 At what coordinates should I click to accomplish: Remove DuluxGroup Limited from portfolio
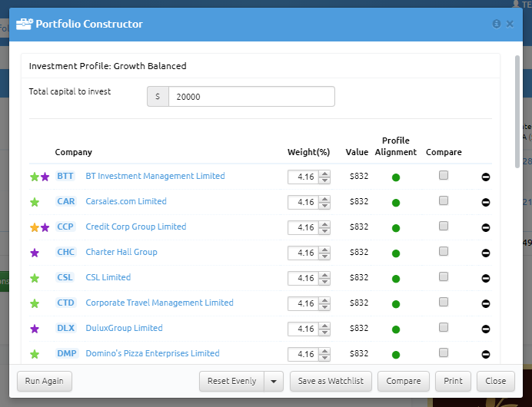coord(486,329)
